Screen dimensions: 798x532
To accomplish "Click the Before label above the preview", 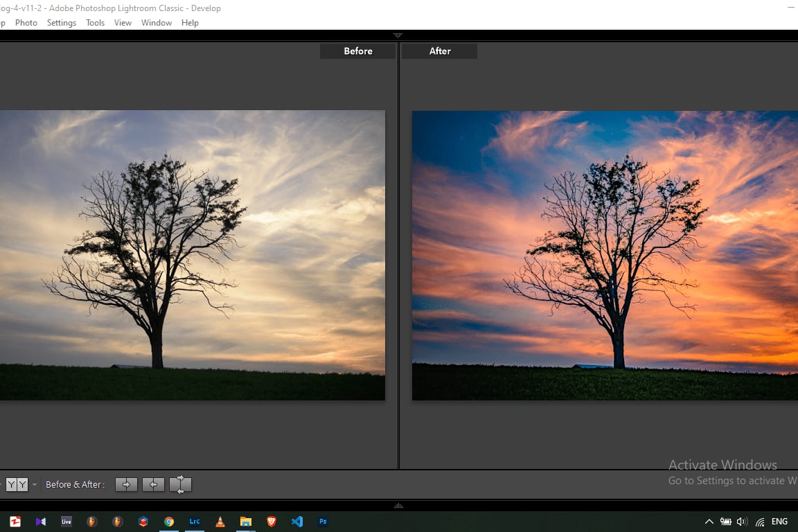I will point(357,51).
